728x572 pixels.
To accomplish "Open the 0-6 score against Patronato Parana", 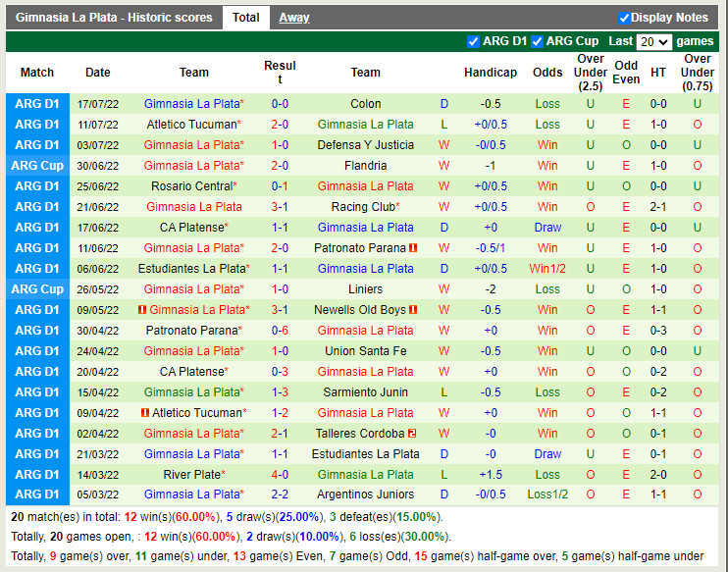I will tap(280, 331).
